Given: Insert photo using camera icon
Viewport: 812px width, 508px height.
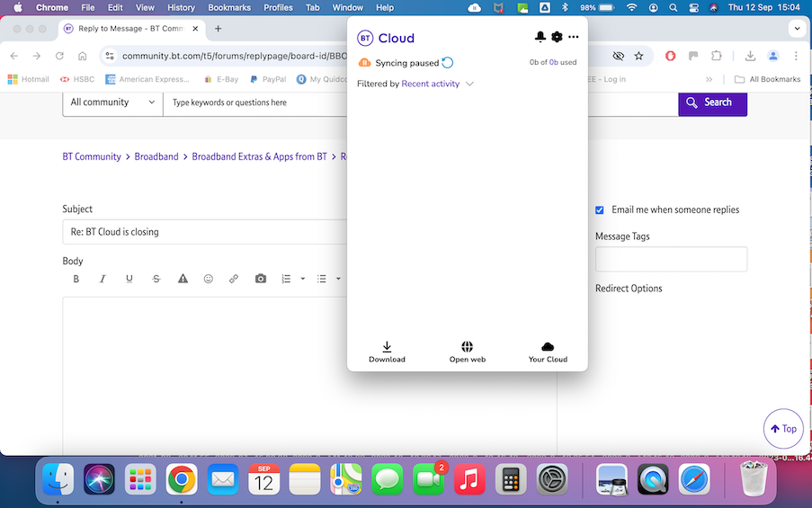Looking at the screenshot, I should click(261, 279).
